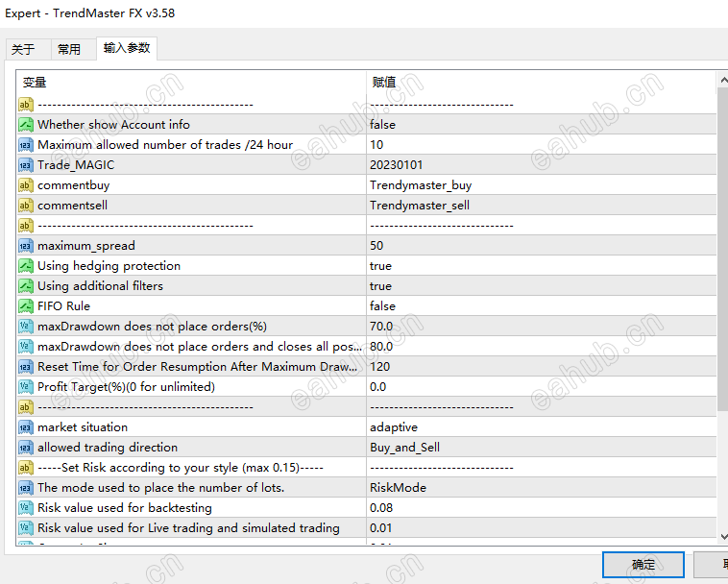Click the bool icon for Using hedging protection

26,266
